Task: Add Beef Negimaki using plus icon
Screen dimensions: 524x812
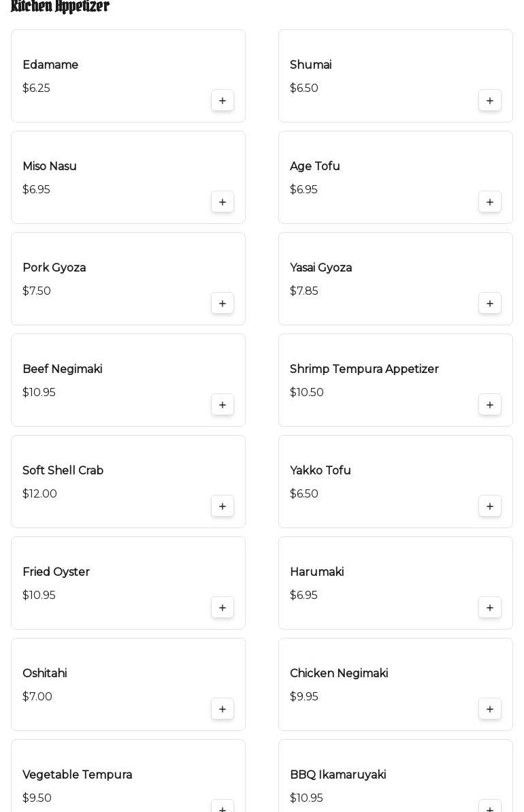Action: 223,405
